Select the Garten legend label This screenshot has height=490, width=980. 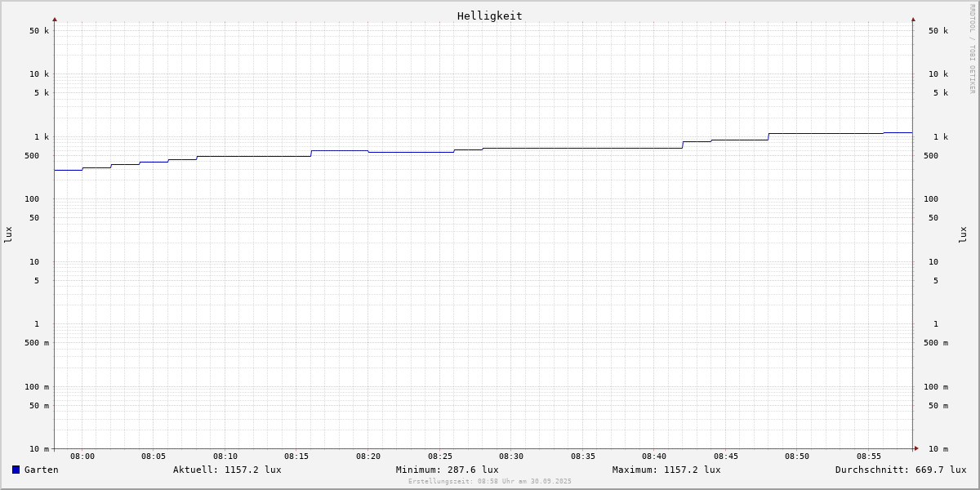[41, 470]
